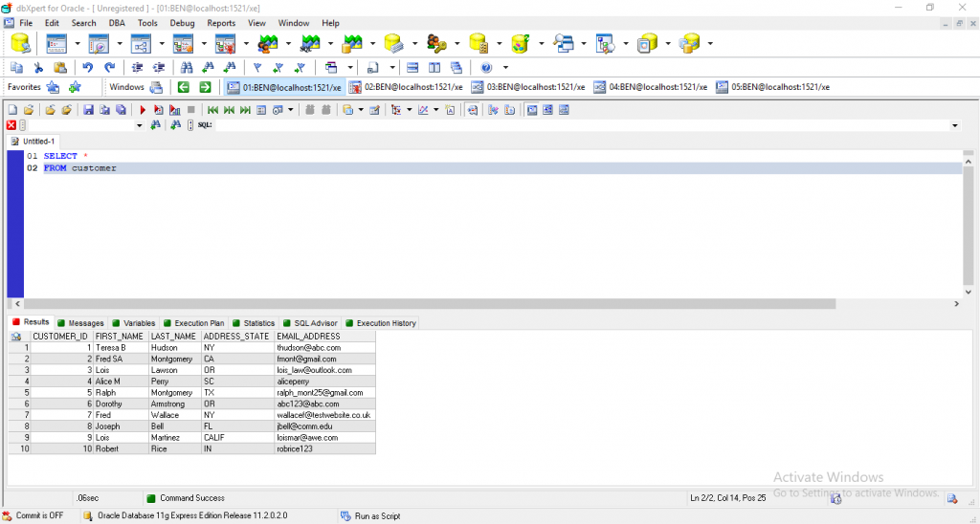Screen dimensions: 980x524
Task: Click the gray Stop execution square
Action: click(191, 110)
